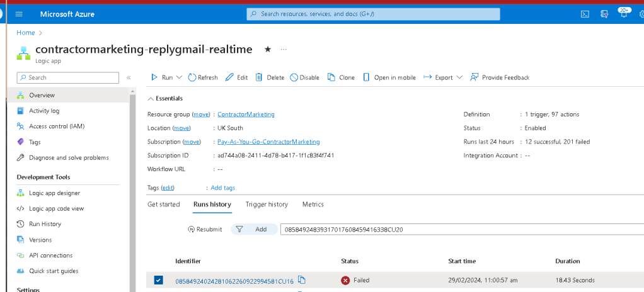Favorite the logic app with the star
Viewport: 644px width, 292px height.
268,50
